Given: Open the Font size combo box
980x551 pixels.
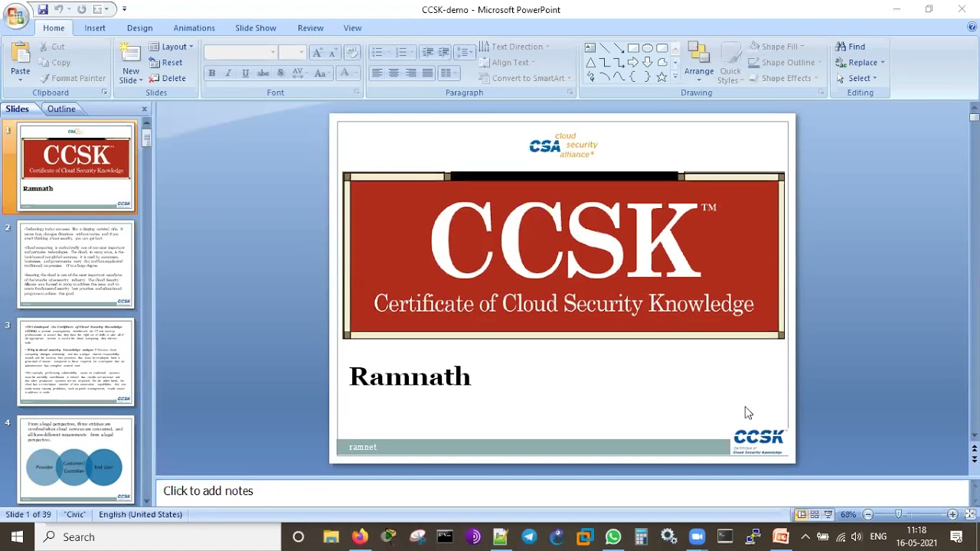Looking at the screenshot, I should [292, 52].
